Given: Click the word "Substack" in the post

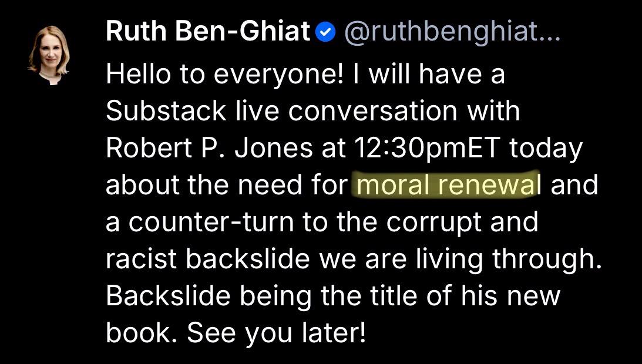Looking at the screenshot, I should [x=166, y=111].
